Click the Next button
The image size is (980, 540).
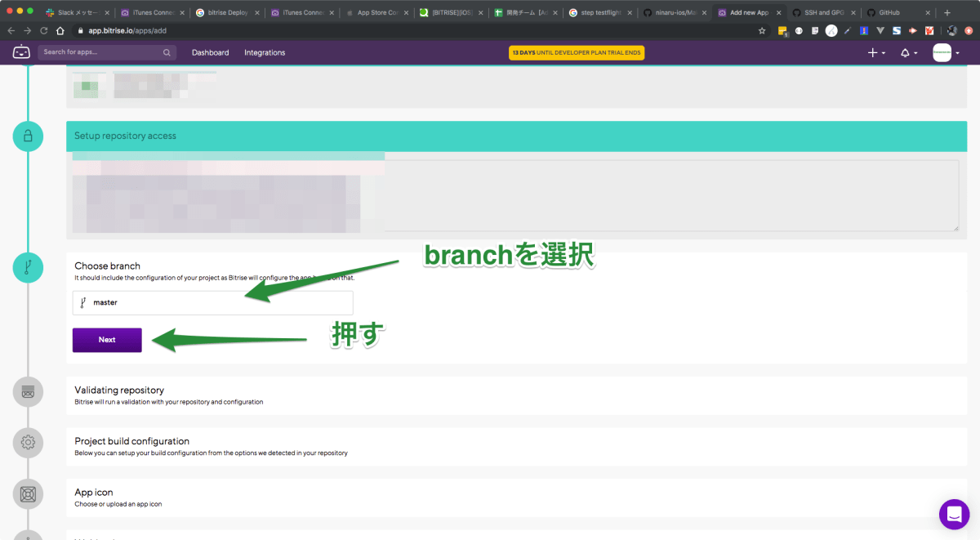[107, 340]
